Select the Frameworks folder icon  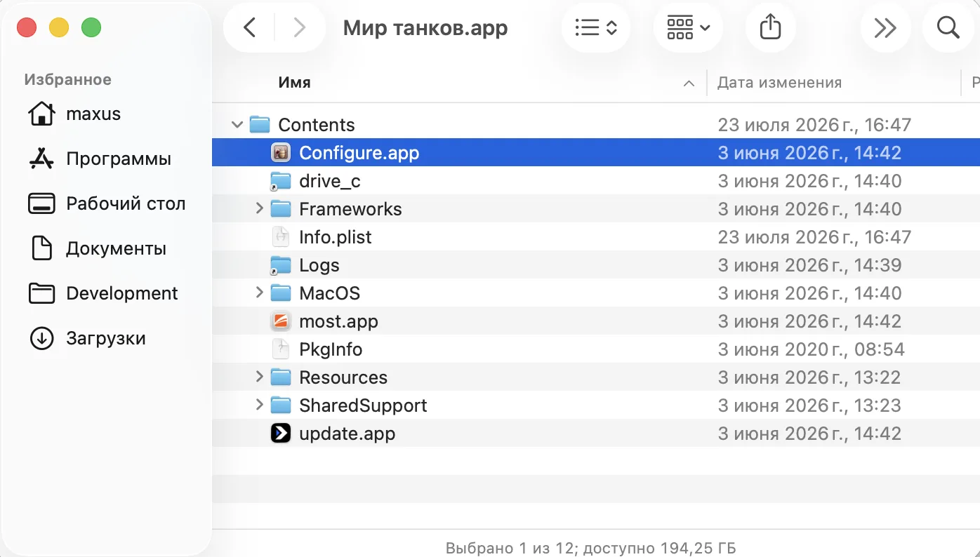281,209
